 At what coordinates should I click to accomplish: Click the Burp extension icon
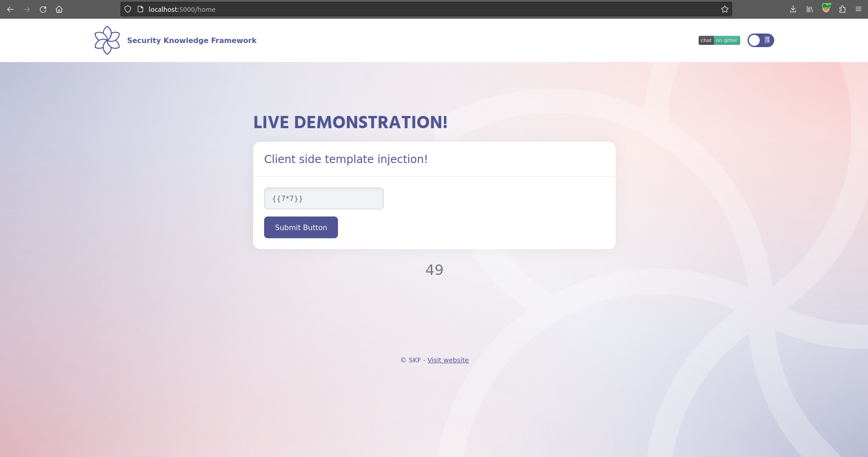coord(826,9)
